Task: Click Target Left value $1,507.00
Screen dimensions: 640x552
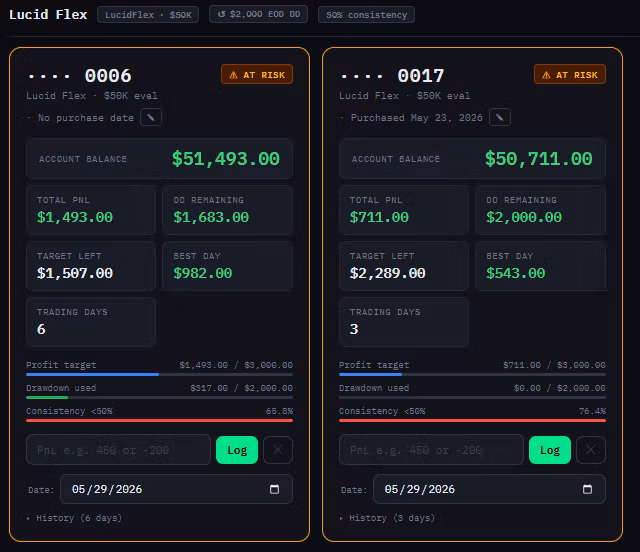Action: pos(75,273)
